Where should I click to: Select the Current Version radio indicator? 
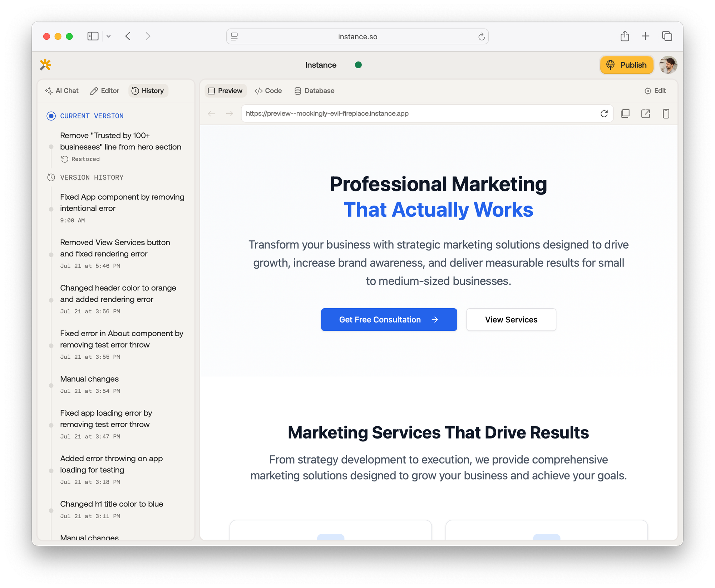click(x=51, y=116)
